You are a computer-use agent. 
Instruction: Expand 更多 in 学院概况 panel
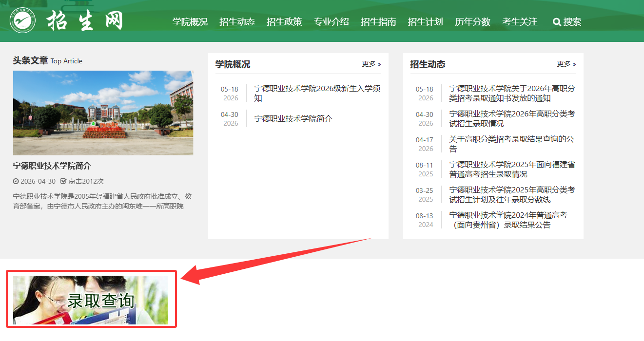point(371,64)
